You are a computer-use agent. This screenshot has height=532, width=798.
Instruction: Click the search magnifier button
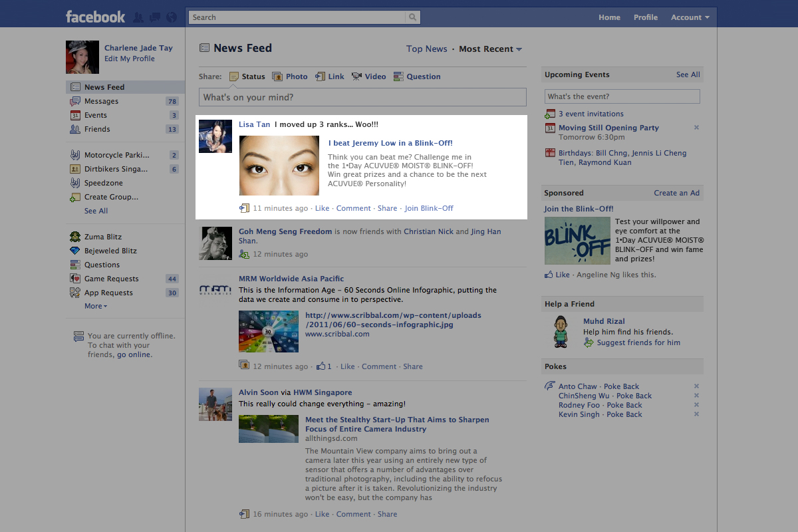coord(414,17)
